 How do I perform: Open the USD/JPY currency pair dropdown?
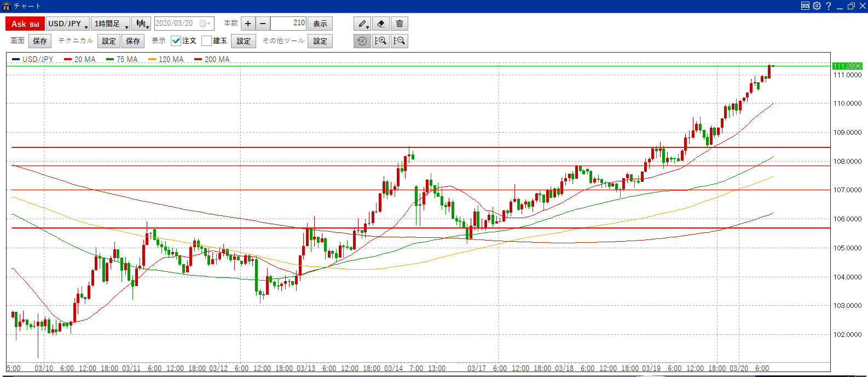click(68, 24)
